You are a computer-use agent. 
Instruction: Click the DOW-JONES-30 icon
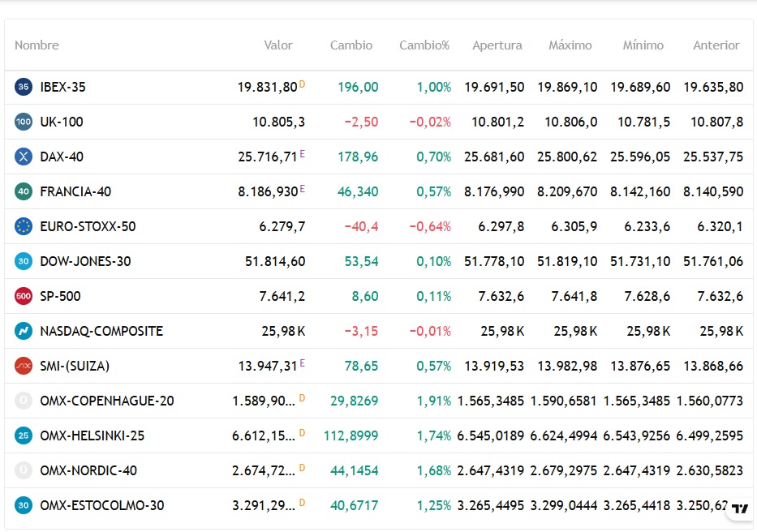tap(24, 261)
